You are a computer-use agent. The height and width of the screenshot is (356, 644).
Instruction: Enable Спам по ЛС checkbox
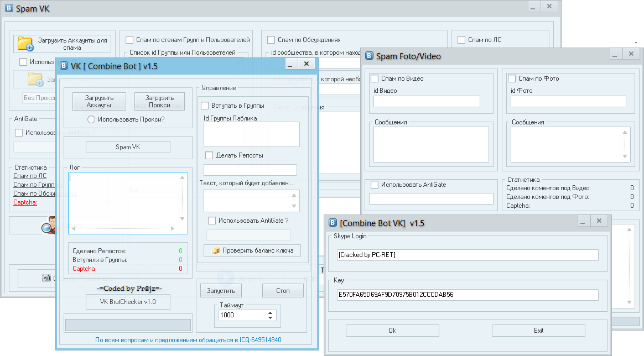[x=461, y=40]
